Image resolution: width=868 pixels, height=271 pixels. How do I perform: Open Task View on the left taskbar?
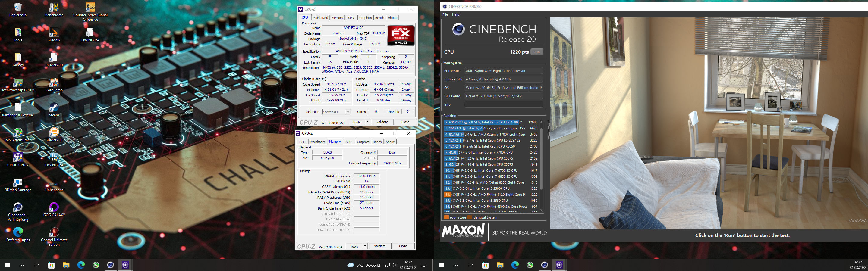pyautogui.click(x=36, y=265)
